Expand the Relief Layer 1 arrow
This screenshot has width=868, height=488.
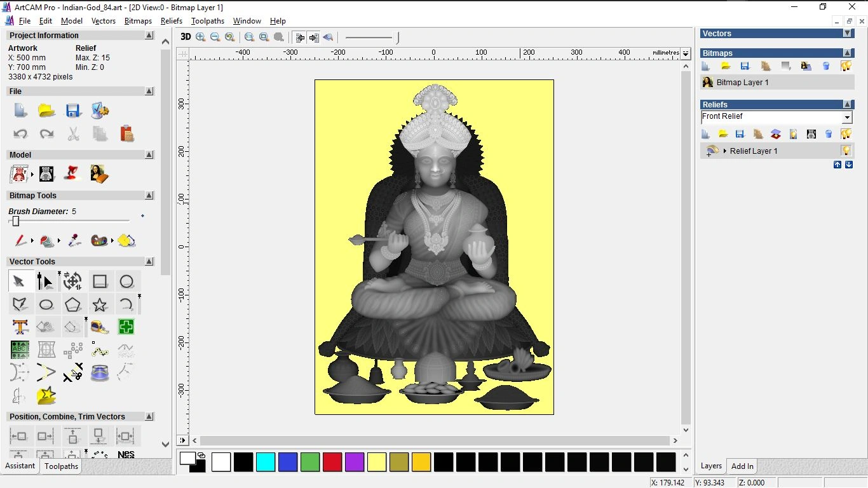pyautogui.click(x=724, y=151)
